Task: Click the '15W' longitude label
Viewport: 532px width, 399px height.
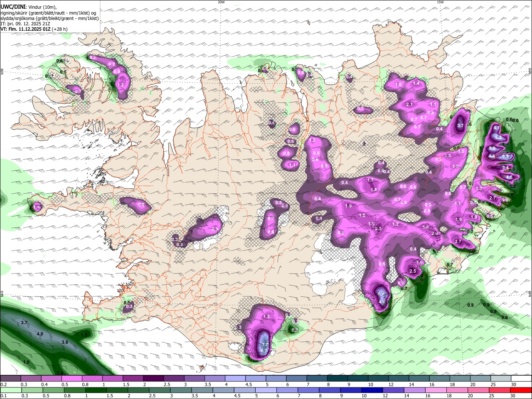Action: [440, 2]
